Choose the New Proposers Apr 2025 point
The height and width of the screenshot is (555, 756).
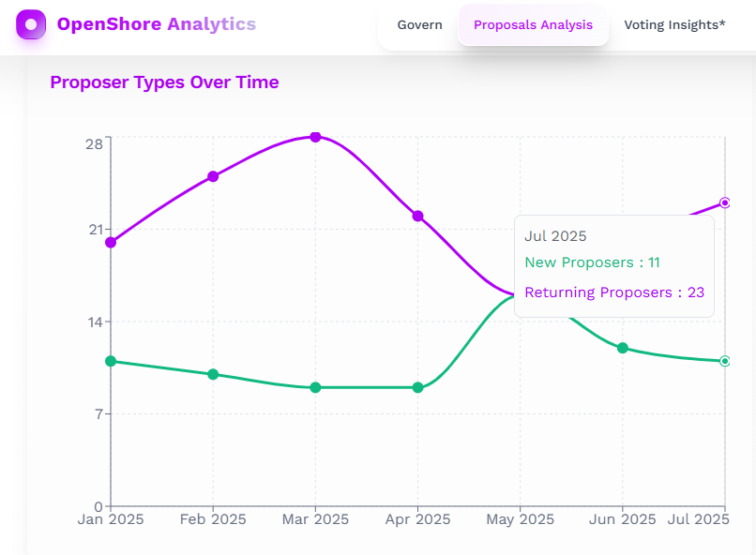tap(417, 387)
